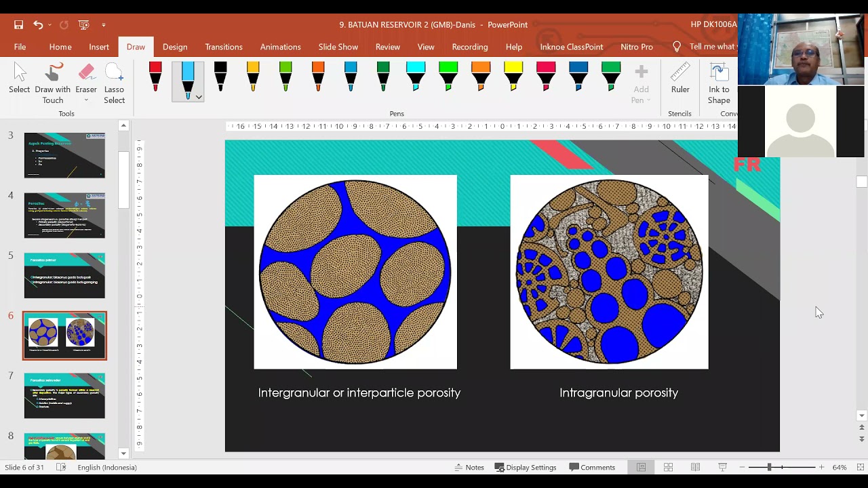Select the orange pen

(x=318, y=77)
